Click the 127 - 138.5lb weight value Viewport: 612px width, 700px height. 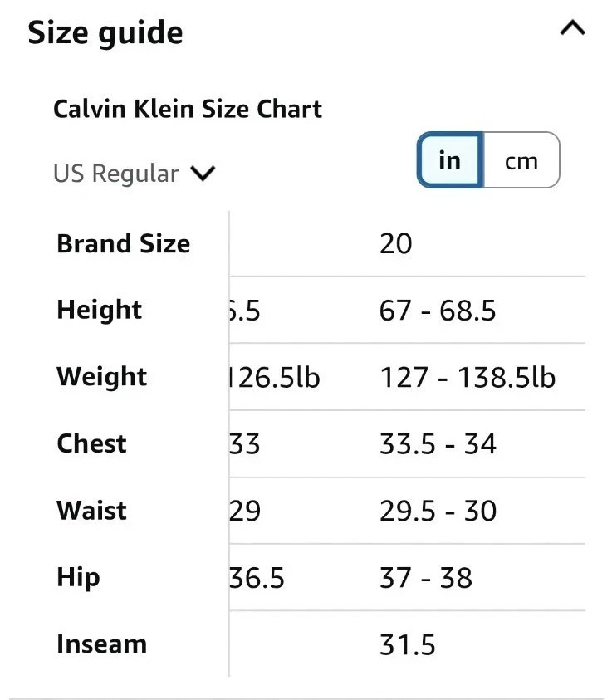tap(468, 378)
